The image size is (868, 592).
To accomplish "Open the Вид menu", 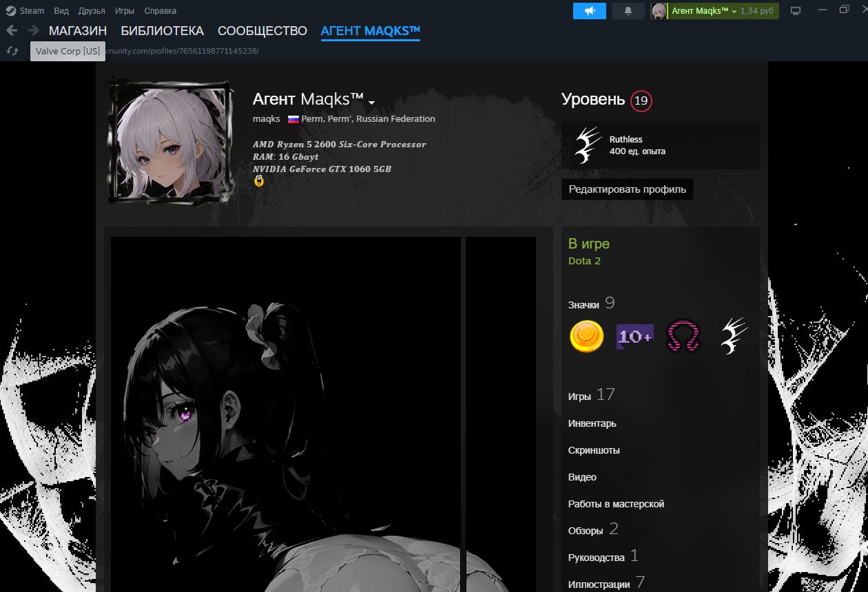I will tap(61, 11).
